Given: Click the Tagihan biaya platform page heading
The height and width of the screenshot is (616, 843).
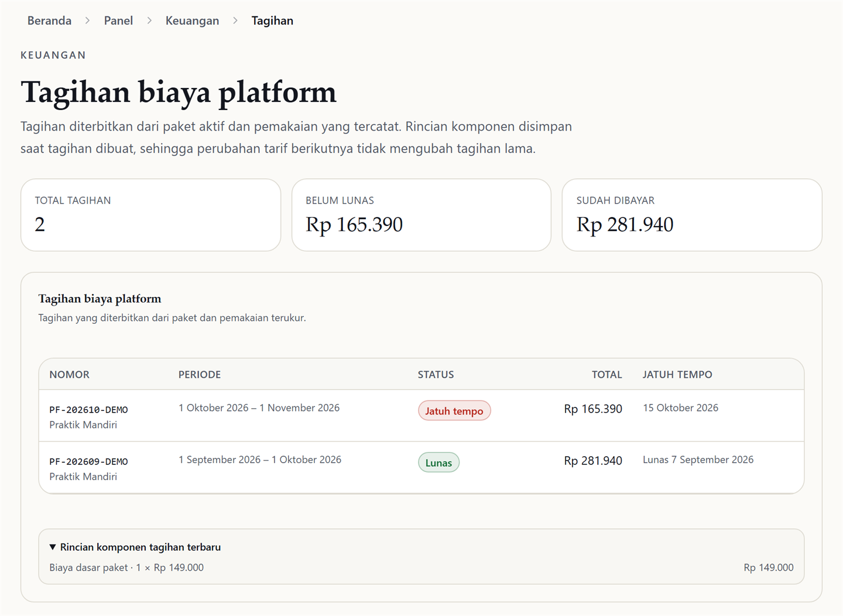Looking at the screenshot, I should click(x=179, y=93).
